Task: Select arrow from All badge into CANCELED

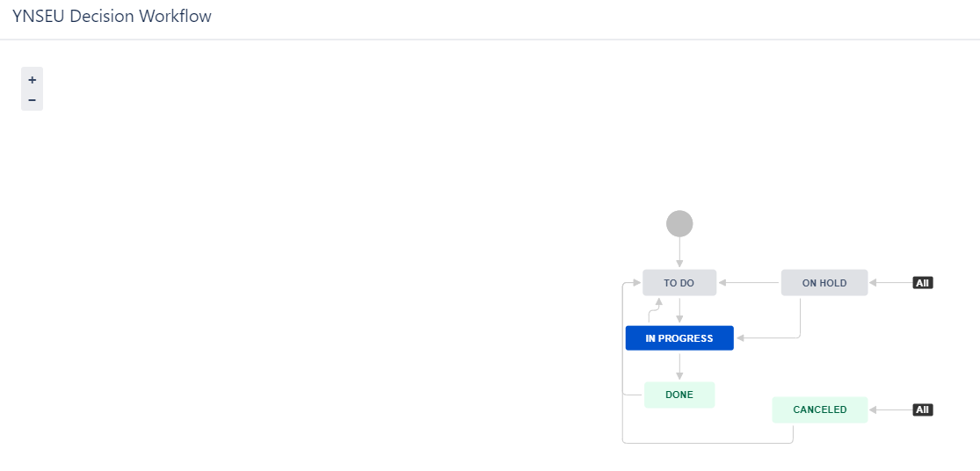Action: pyautogui.click(x=890, y=409)
